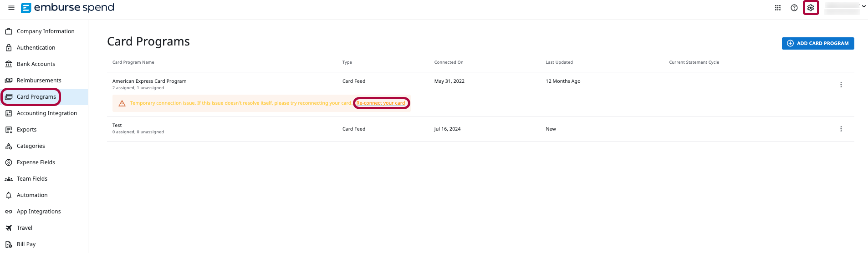Image resolution: width=868 pixels, height=253 pixels.
Task: Open Bill Pay from the sidebar
Action: click(x=26, y=244)
